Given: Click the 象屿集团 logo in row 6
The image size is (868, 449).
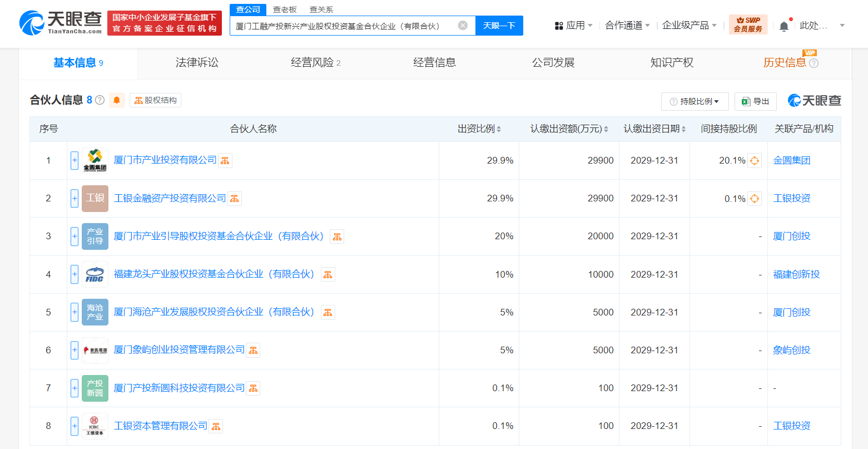Looking at the screenshot, I should [x=95, y=351].
